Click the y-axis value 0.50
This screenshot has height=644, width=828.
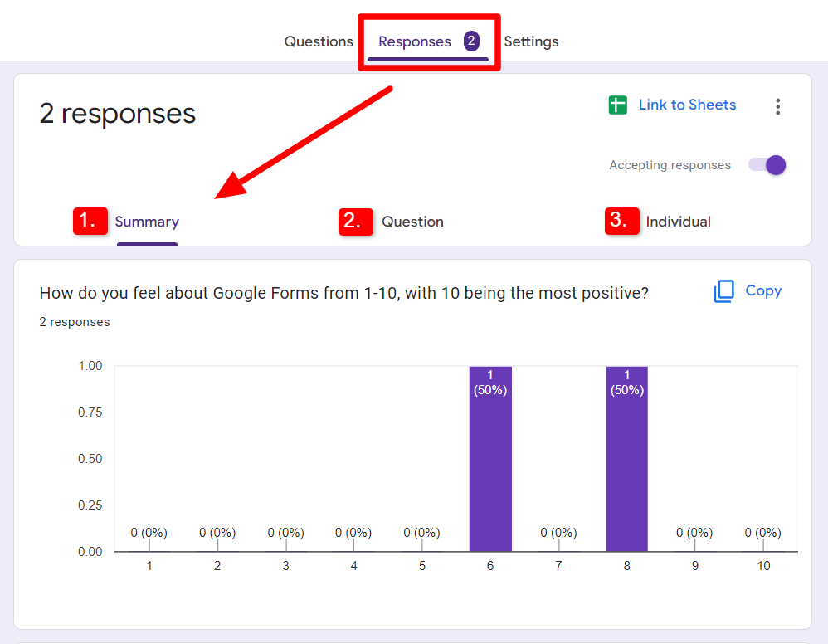[x=90, y=459]
